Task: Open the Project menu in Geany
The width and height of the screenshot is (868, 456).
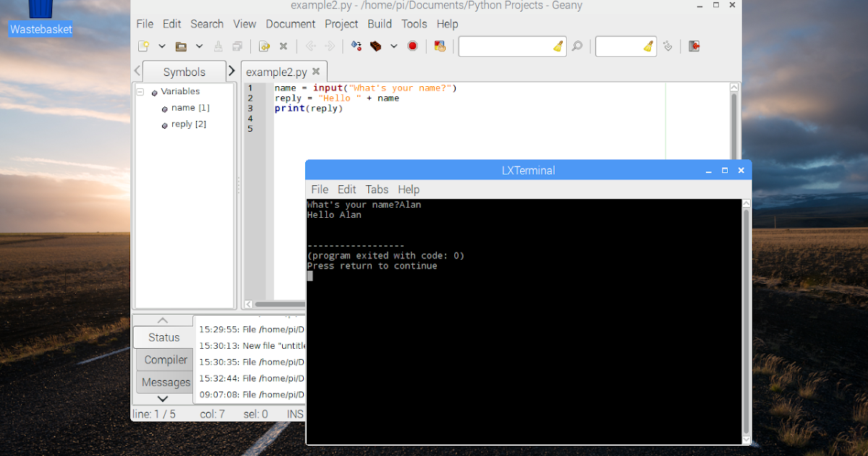Action: pos(341,24)
